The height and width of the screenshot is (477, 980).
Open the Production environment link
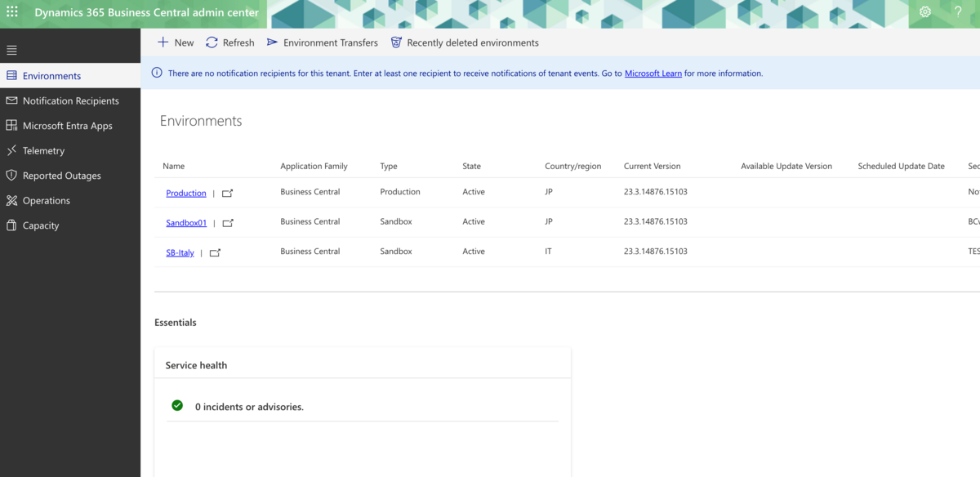(186, 193)
